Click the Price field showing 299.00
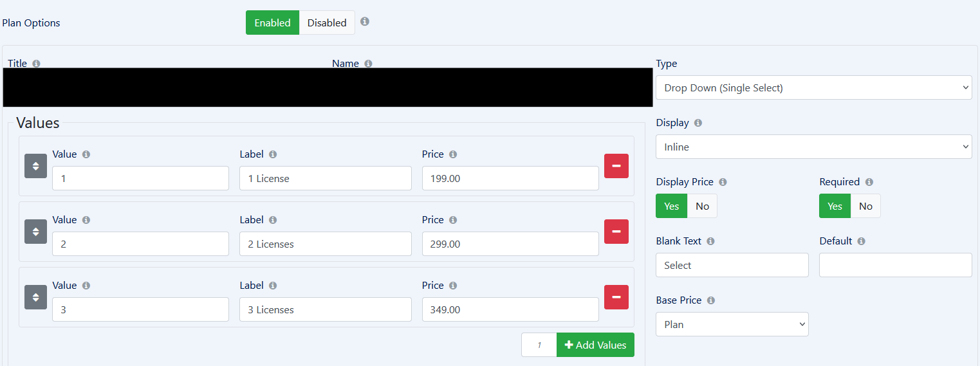 pos(510,244)
